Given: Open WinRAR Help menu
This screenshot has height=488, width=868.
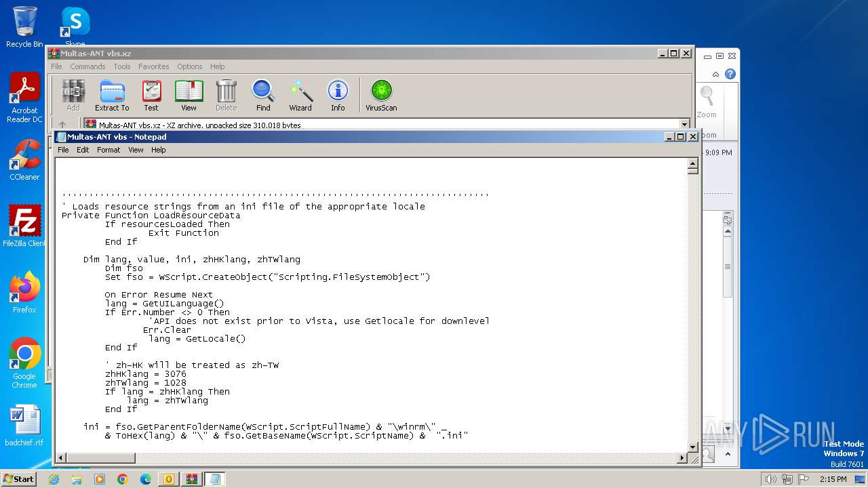Looking at the screenshot, I should (217, 66).
